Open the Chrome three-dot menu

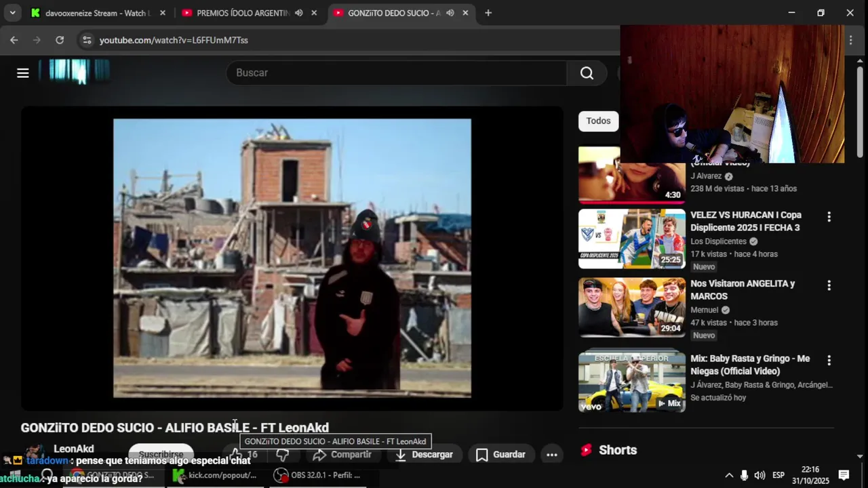[x=851, y=40]
